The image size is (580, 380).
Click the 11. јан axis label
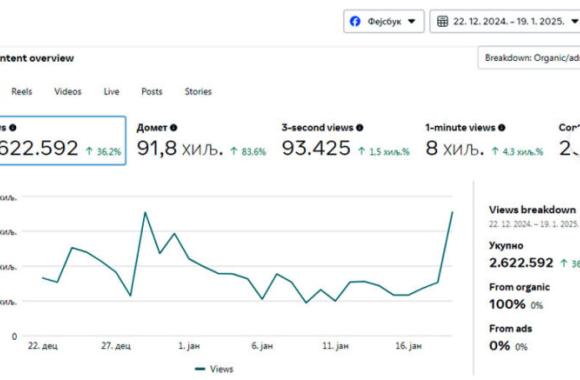(x=335, y=346)
